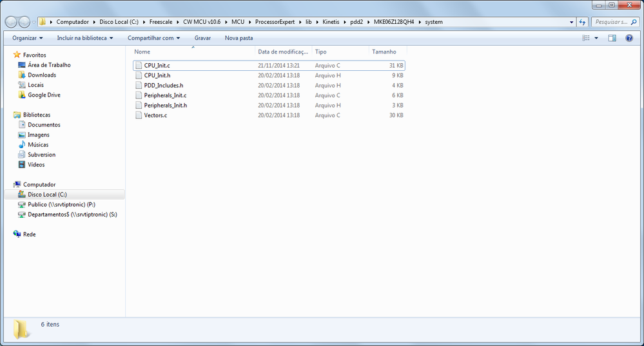Select the Peripherals_Init.c file
Image resolution: width=644 pixels, height=346 pixels.
click(269, 95)
